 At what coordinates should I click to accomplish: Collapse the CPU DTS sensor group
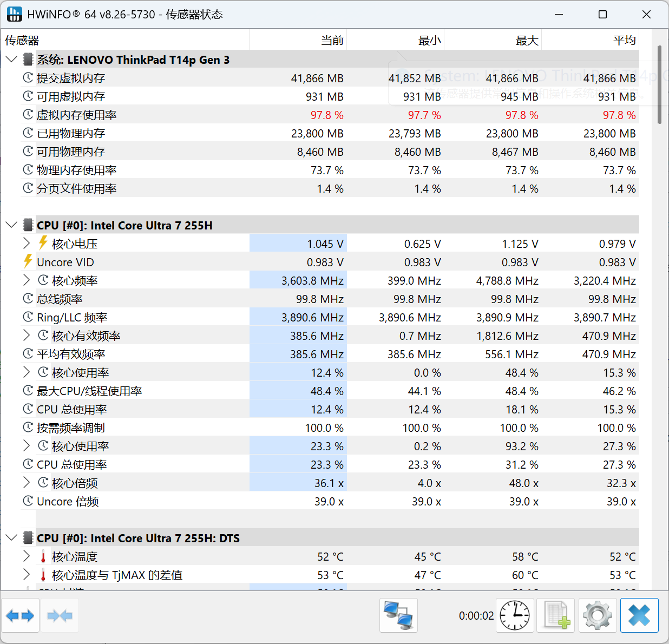pos(11,537)
